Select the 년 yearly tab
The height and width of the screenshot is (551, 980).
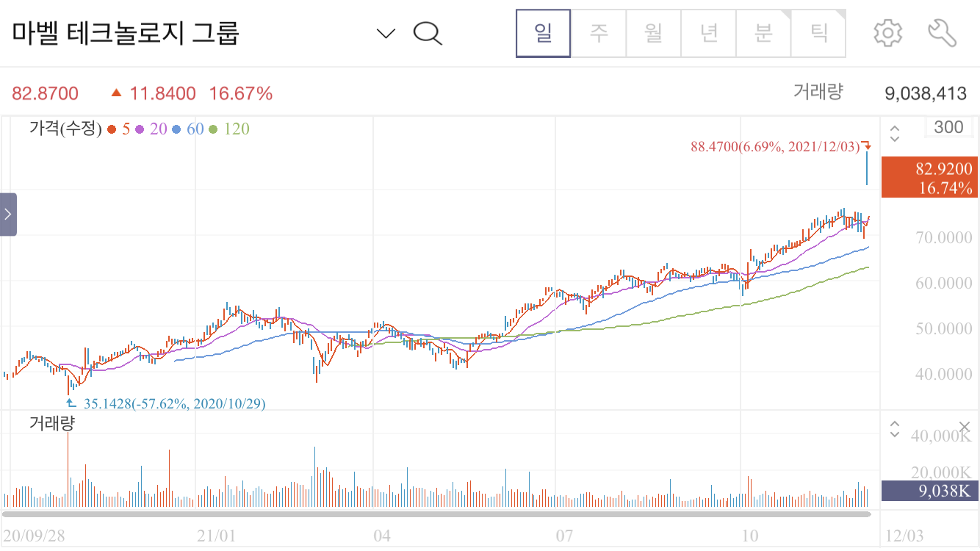pos(709,33)
